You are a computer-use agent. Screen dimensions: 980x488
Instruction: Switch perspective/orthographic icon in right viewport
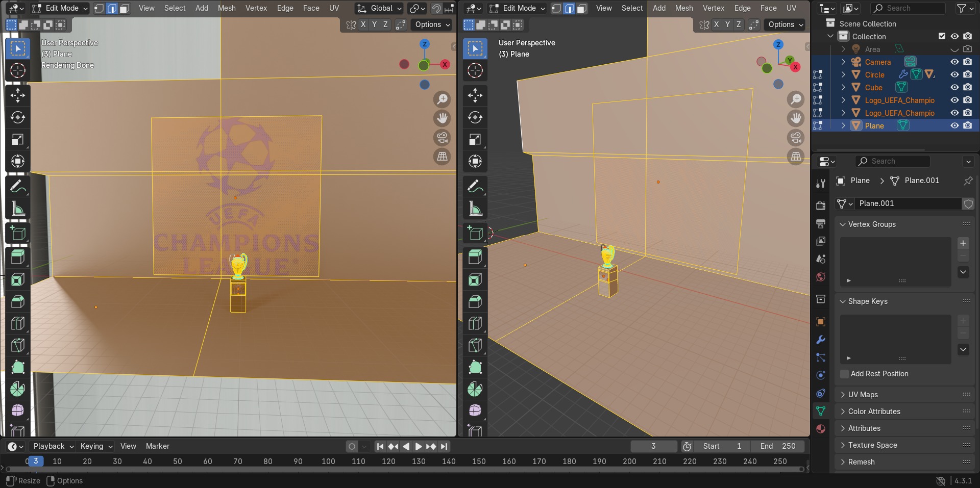796,157
